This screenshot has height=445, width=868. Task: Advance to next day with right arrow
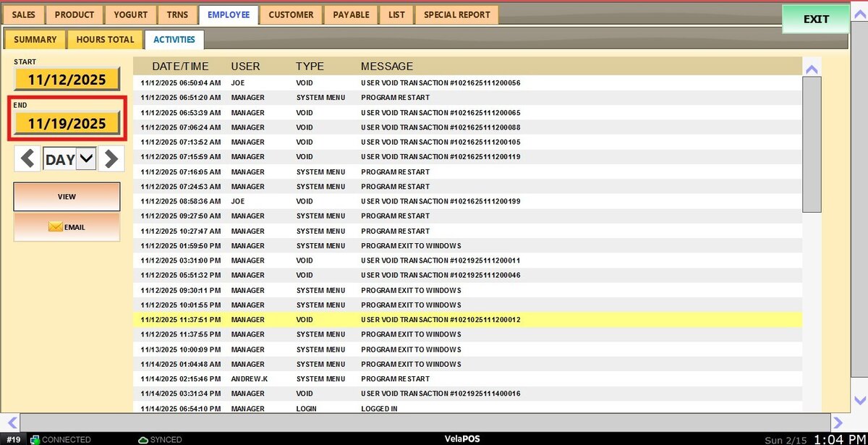(x=111, y=158)
